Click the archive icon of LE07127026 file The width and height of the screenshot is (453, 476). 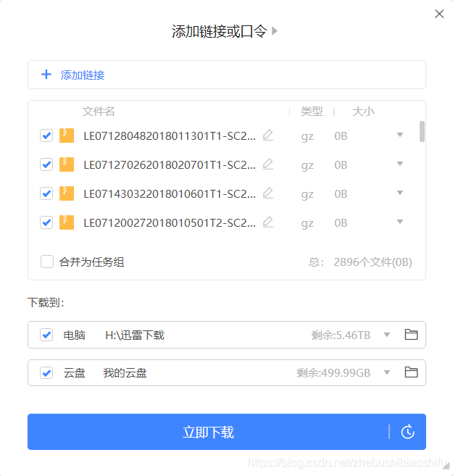(x=67, y=164)
